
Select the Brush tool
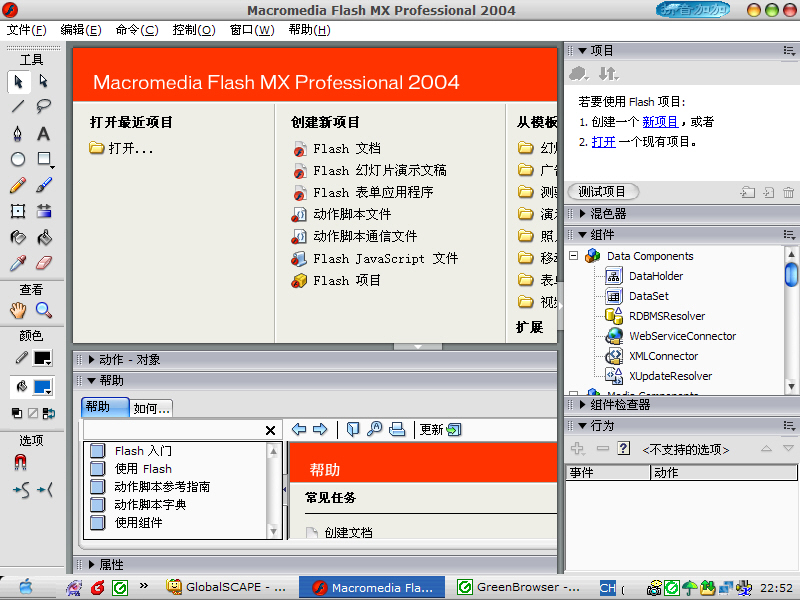pos(44,185)
